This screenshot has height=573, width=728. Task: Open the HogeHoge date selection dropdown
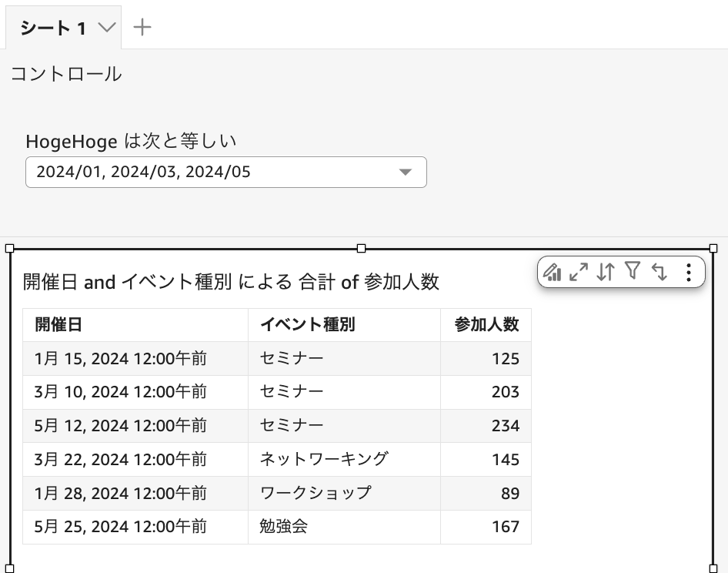pos(226,172)
